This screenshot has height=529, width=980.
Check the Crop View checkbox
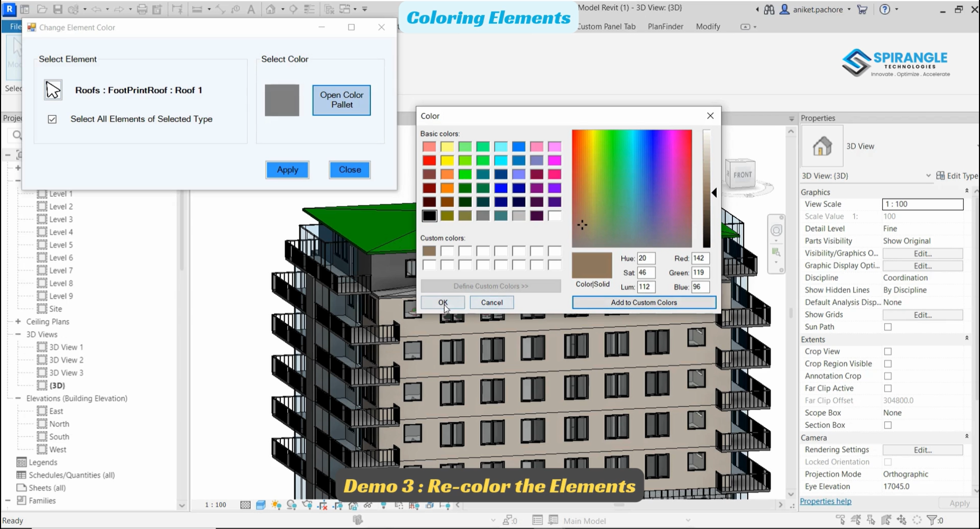click(887, 351)
